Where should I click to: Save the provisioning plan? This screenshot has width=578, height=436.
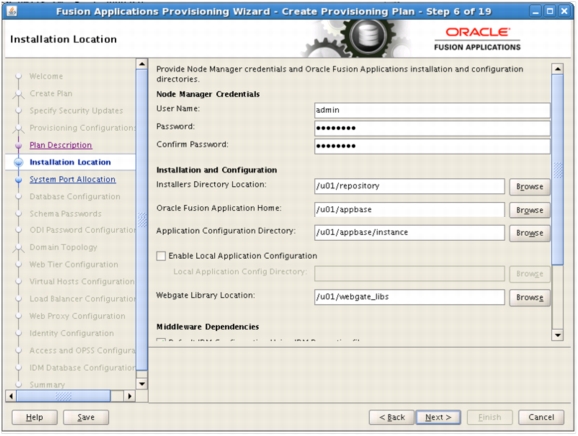pos(86,417)
